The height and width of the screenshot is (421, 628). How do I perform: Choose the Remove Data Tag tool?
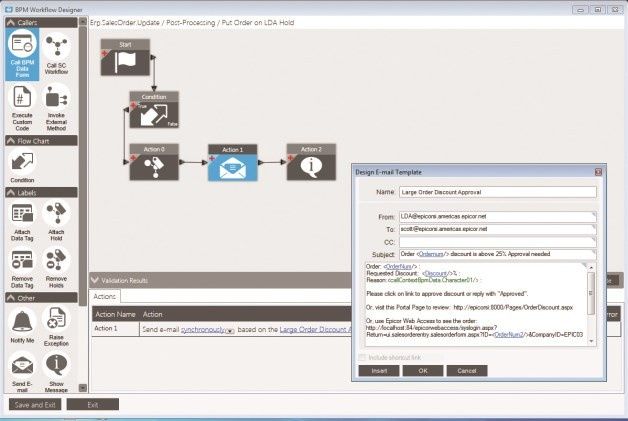(x=22, y=268)
